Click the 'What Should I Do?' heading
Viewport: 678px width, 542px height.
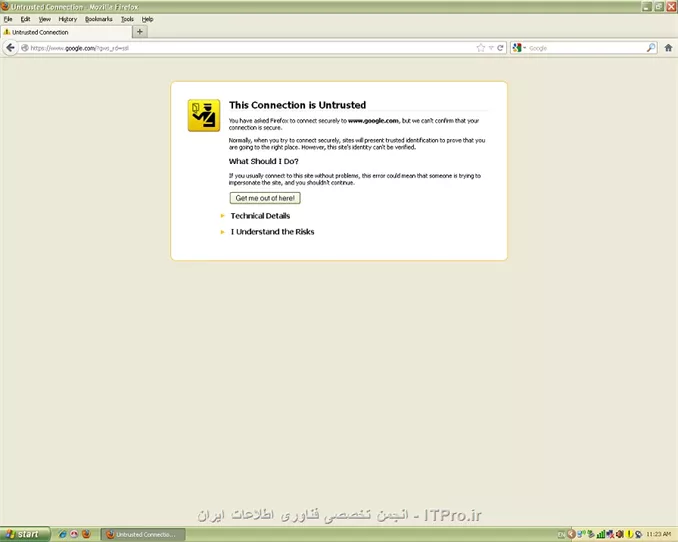pyautogui.click(x=263, y=161)
